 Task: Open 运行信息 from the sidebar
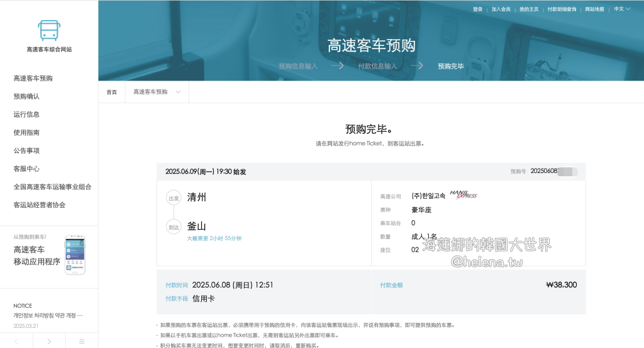coord(26,115)
